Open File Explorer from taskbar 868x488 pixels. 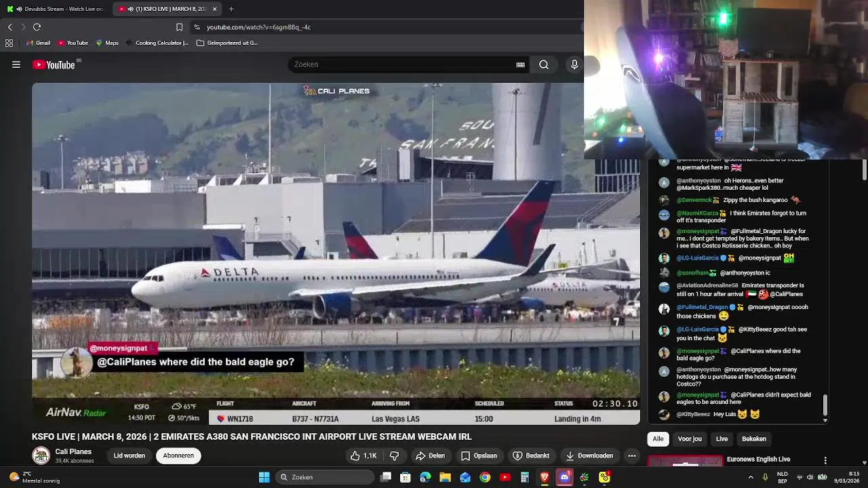coord(445,477)
